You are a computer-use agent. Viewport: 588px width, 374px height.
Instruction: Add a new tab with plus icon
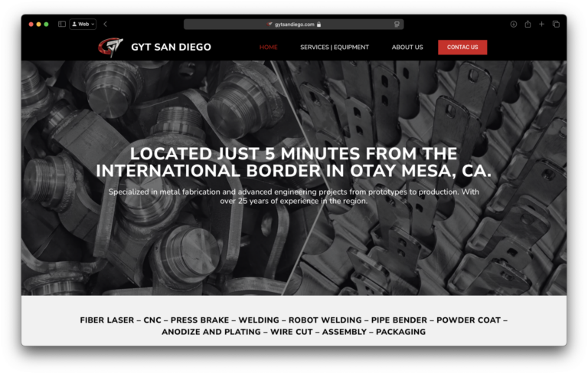click(x=541, y=24)
